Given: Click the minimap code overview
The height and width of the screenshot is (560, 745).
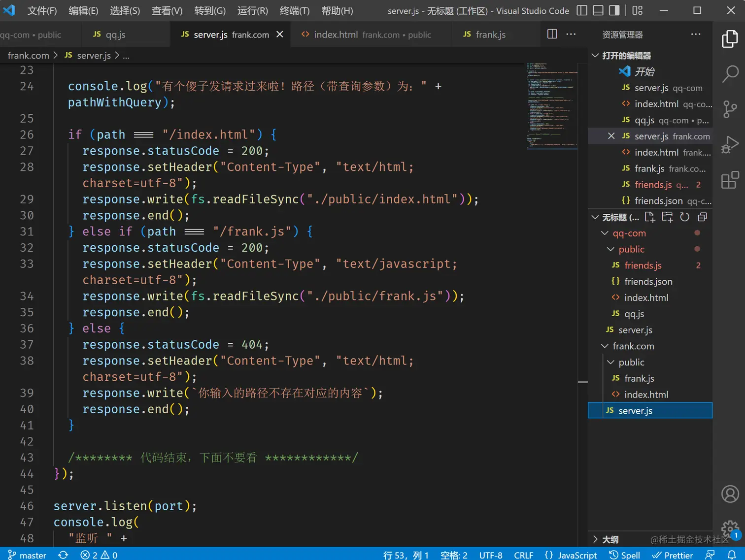Looking at the screenshot, I should [x=551, y=105].
